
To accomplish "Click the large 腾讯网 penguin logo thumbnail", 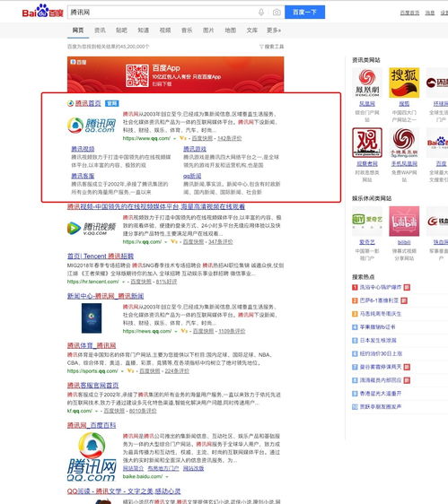I will pyautogui.click(x=92, y=456).
